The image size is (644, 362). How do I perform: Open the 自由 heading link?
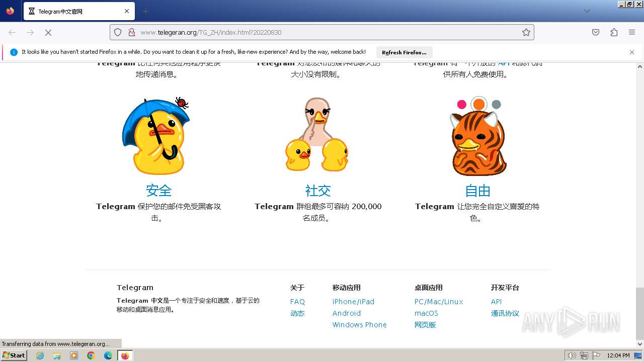pos(477,191)
